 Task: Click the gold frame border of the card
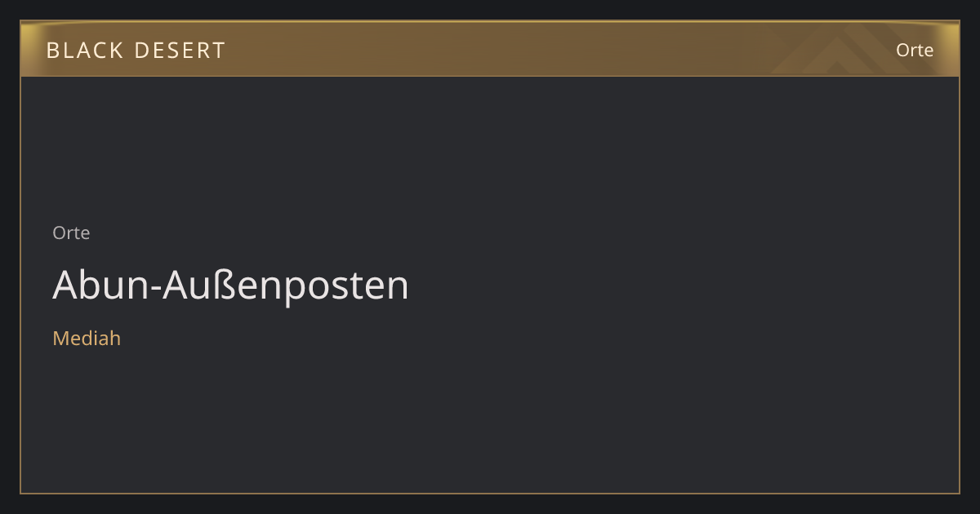coord(490,493)
